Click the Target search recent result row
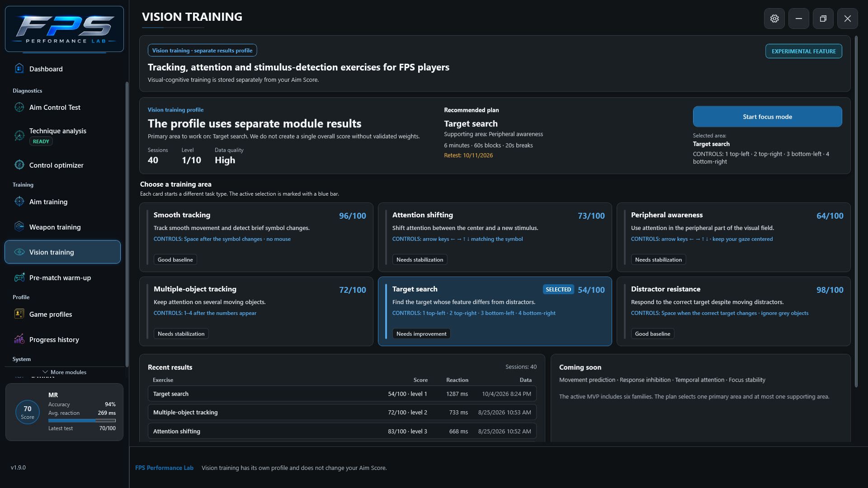 [342, 394]
